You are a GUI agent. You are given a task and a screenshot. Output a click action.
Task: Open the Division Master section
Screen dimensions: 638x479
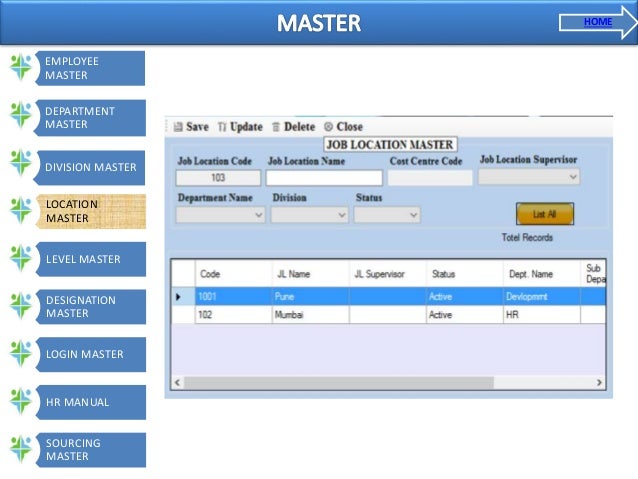90,167
